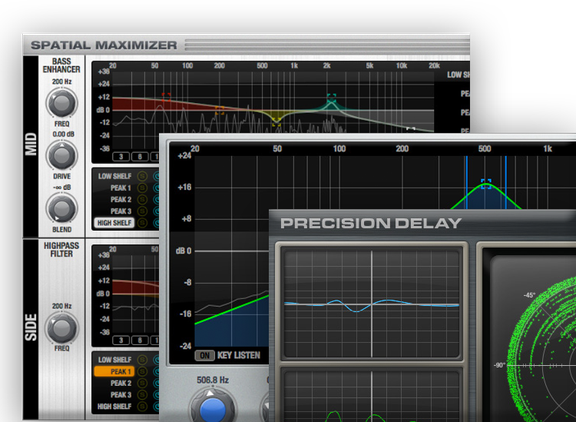
Task: Click the BASS ENHANCER label
Action: (61, 65)
